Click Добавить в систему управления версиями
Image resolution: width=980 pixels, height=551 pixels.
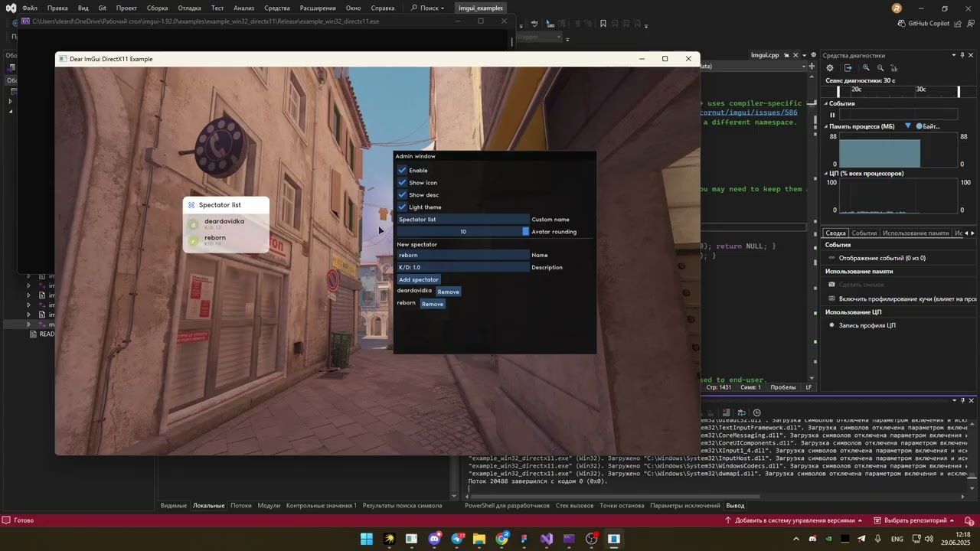click(x=794, y=520)
